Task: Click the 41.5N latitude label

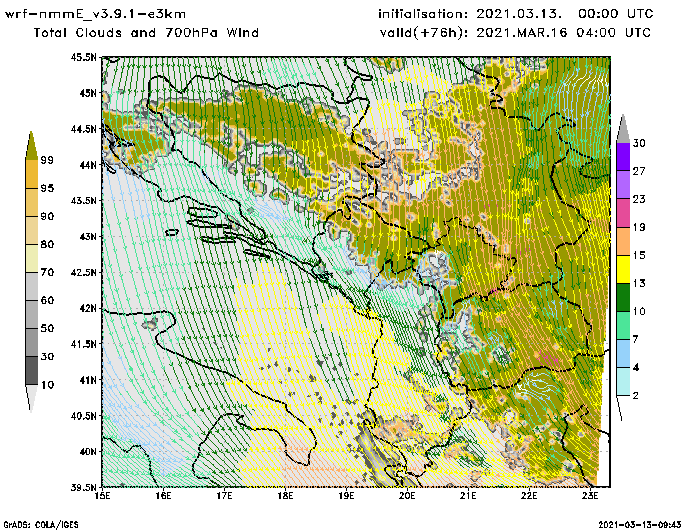Action: [83, 344]
